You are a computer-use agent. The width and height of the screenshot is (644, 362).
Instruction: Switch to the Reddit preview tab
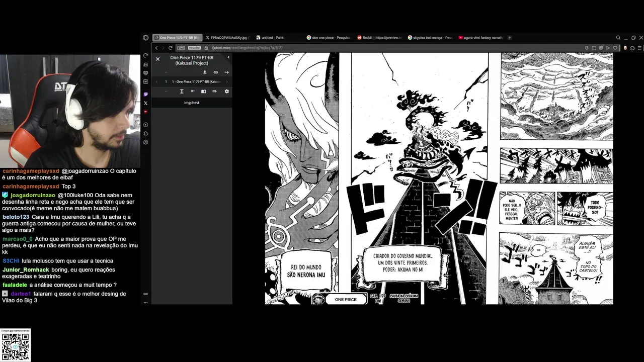point(379,38)
